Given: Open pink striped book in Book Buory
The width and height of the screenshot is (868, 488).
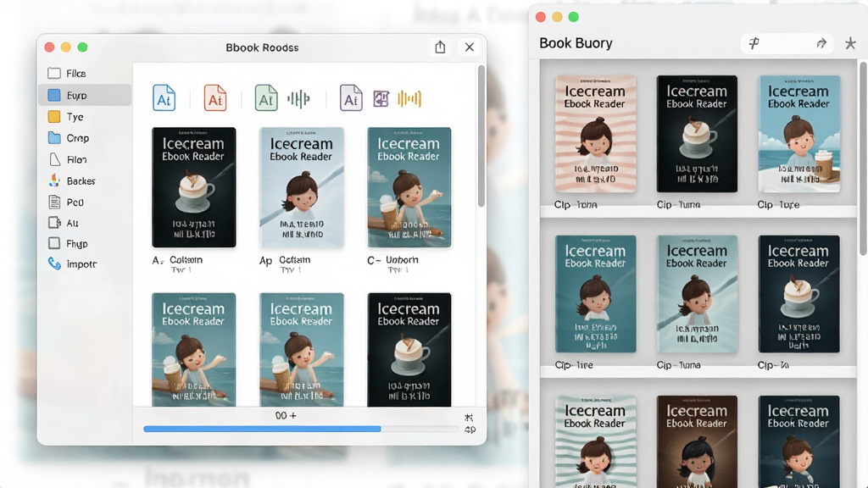Looking at the screenshot, I should click(596, 134).
